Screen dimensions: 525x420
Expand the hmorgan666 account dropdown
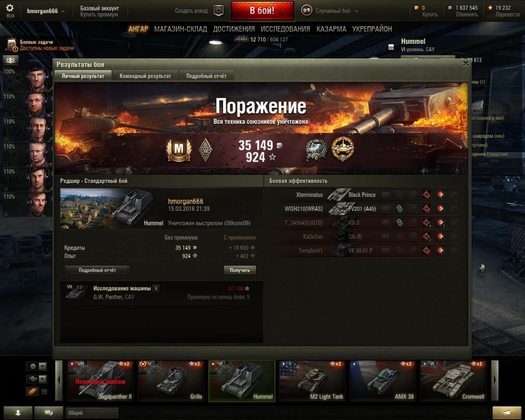point(63,11)
